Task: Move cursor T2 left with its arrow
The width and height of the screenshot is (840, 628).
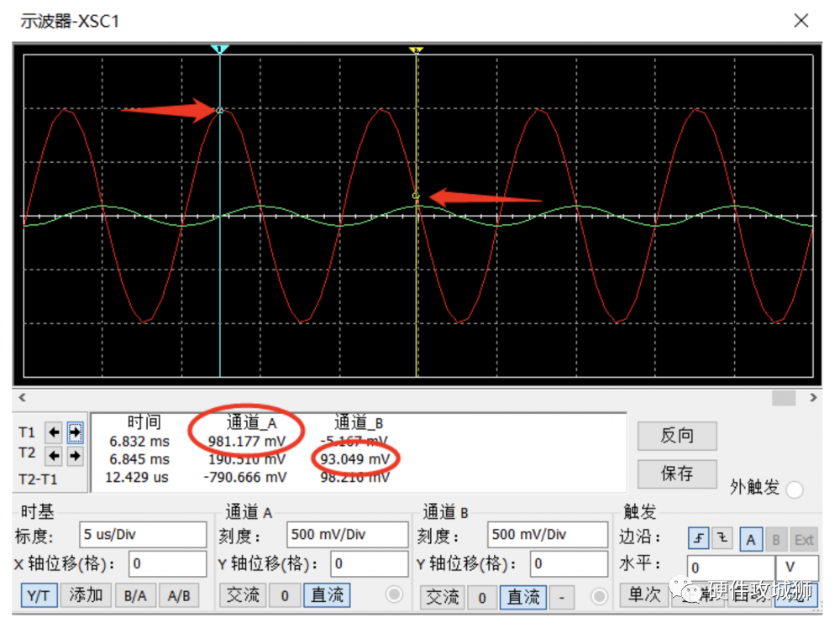Action: [x=54, y=456]
